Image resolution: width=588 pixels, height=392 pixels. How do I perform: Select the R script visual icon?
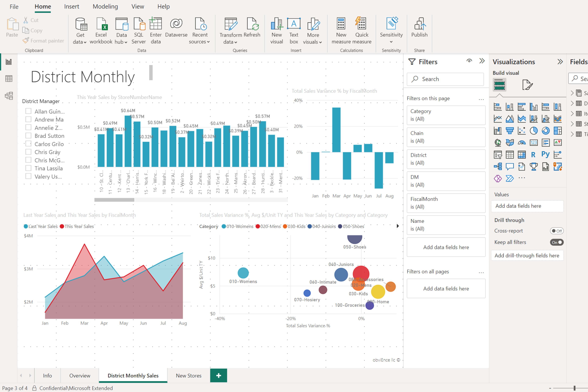click(533, 155)
